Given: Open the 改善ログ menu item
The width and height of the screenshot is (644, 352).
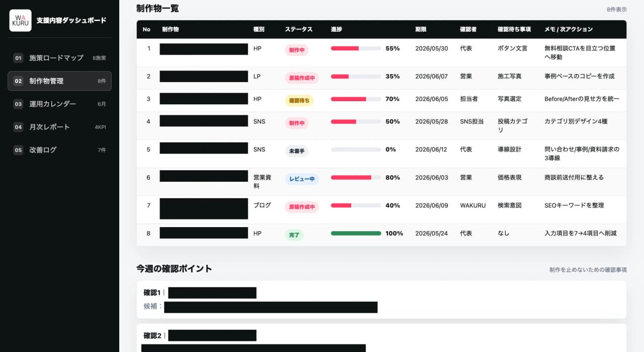Looking at the screenshot, I should tap(59, 150).
